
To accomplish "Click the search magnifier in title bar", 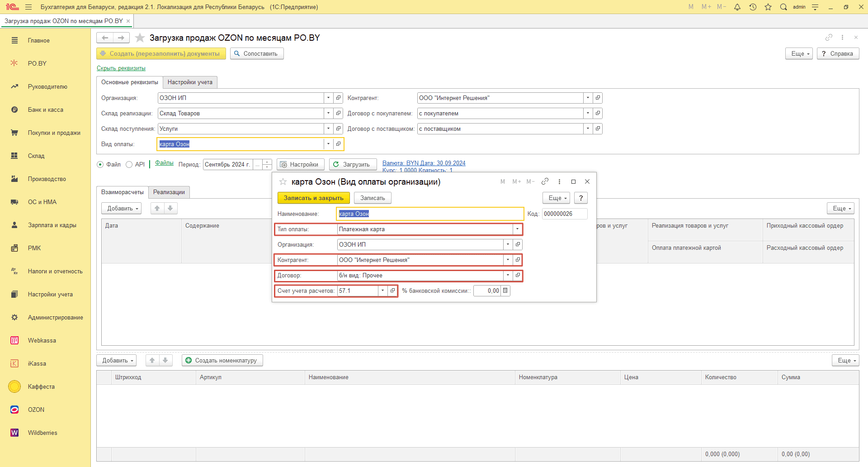I will (783, 7).
